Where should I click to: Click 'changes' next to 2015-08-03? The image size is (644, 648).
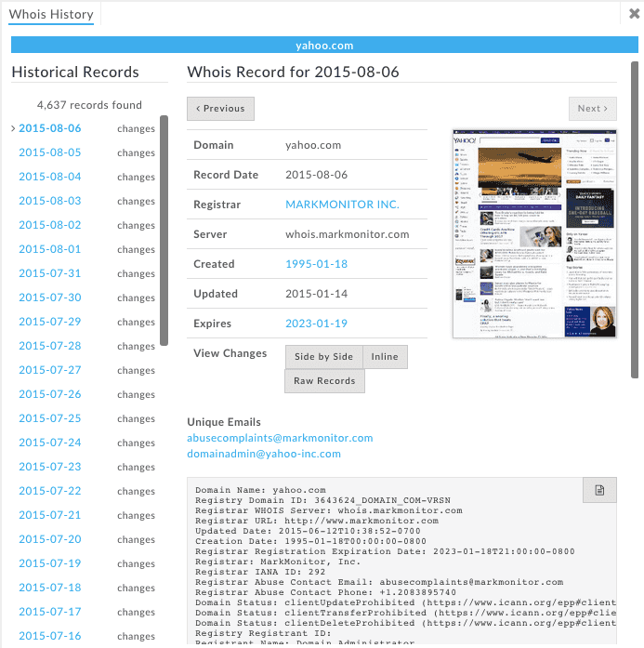136,202
